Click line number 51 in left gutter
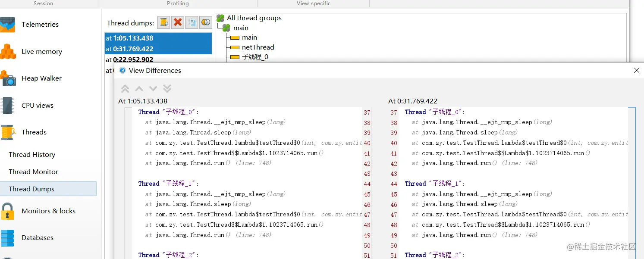 click(367, 256)
